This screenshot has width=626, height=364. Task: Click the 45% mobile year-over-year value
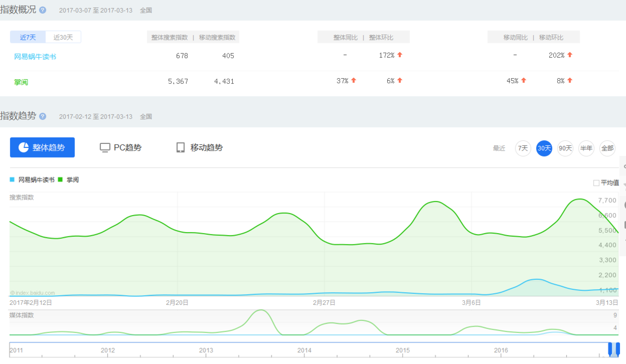(x=512, y=81)
